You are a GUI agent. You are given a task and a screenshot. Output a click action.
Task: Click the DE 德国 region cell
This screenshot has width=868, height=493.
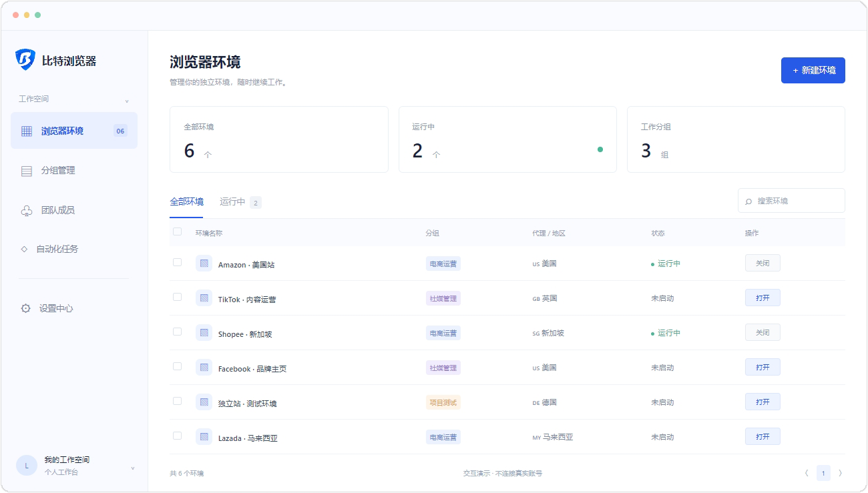tap(544, 402)
